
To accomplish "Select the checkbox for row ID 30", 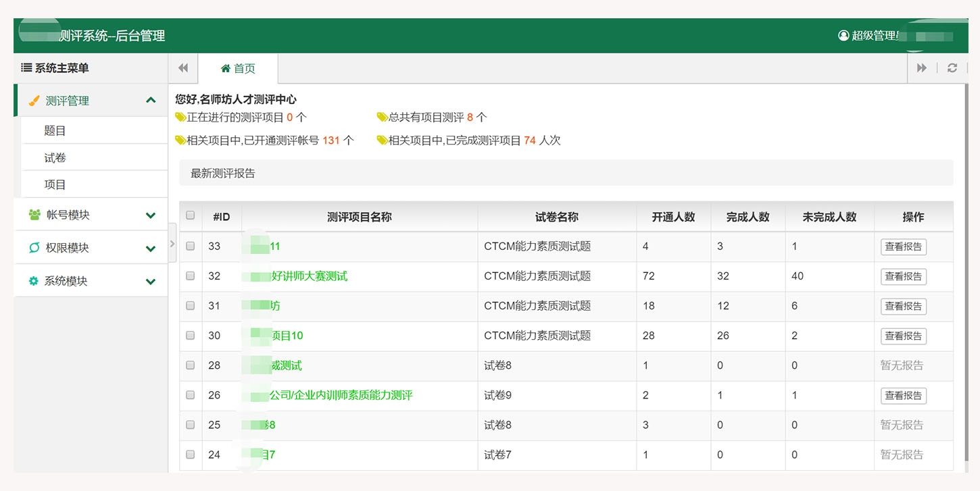I will (x=191, y=336).
